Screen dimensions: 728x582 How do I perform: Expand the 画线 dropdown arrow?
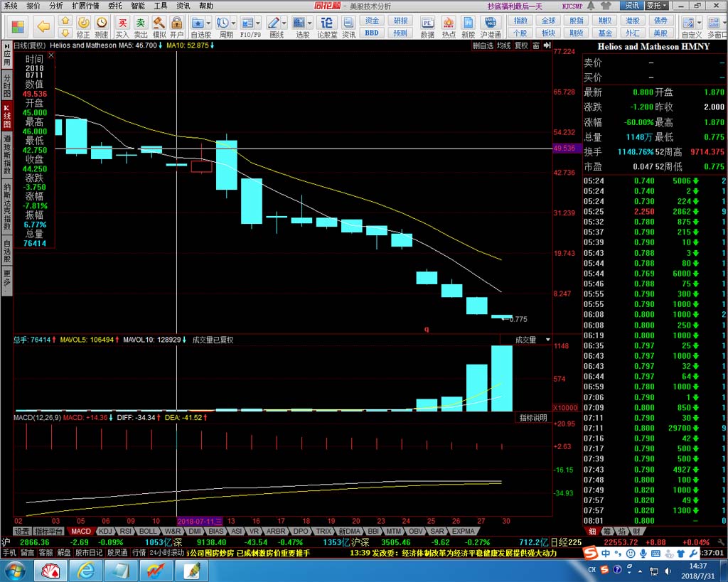click(x=284, y=23)
